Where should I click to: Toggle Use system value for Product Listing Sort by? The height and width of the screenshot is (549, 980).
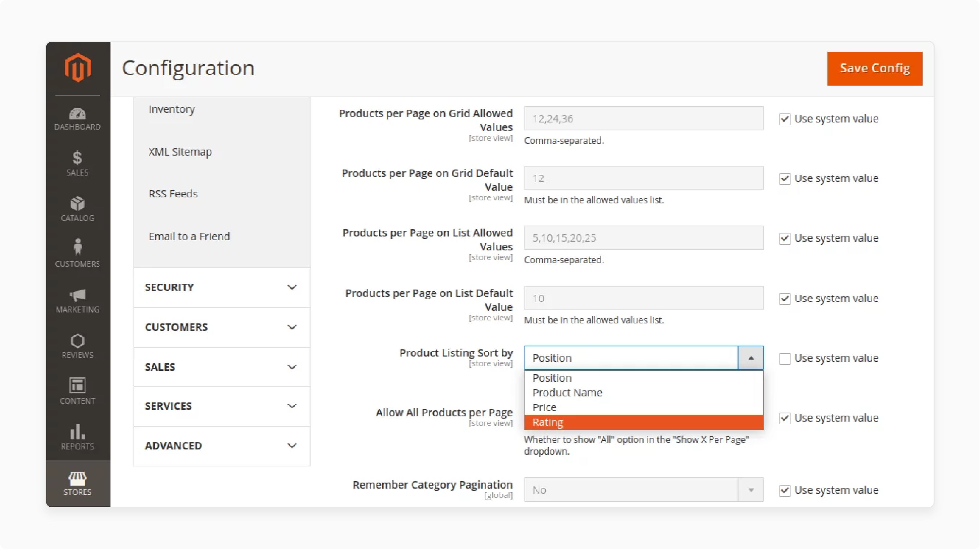pyautogui.click(x=783, y=358)
